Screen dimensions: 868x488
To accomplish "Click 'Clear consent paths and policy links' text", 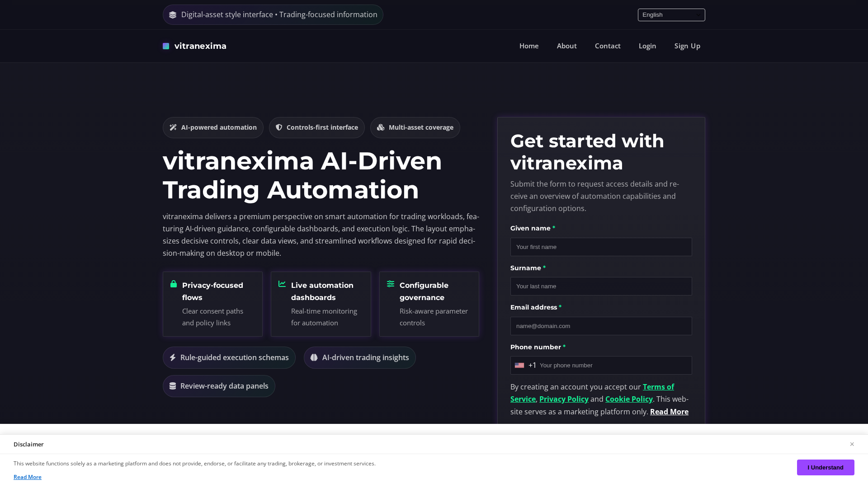I will [x=212, y=317].
